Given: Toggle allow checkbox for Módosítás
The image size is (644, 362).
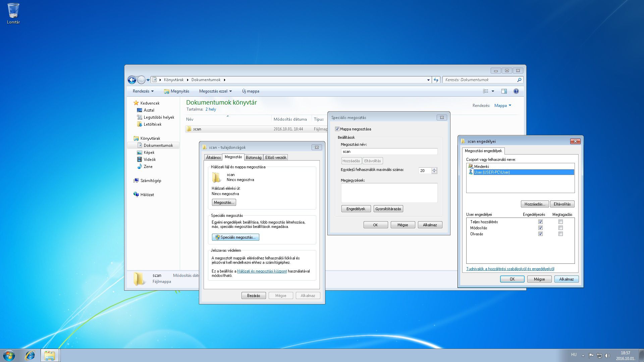Looking at the screenshot, I should tap(540, 228).
